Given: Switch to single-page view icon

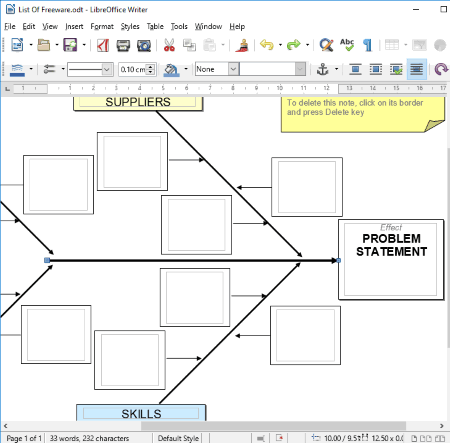Looking at the screenshot, I should [x=414, y=438].
